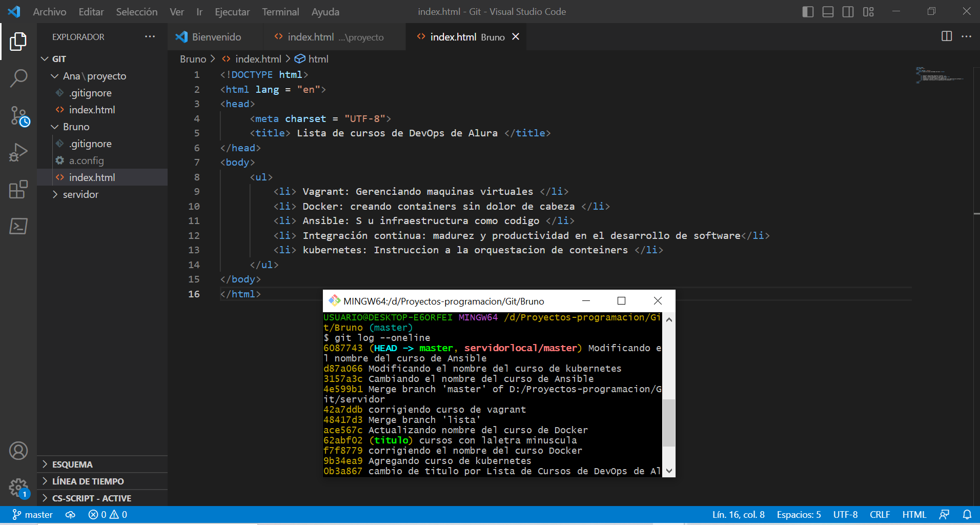The height and width of the screenshot is (525, 980).
Task: Switch to the Bienvenido tab
Action: (215, 36)
